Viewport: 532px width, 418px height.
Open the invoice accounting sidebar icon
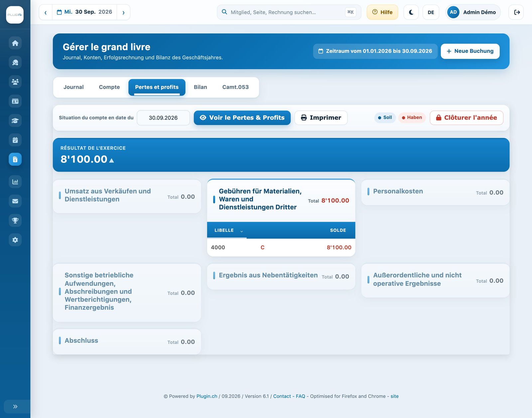pos(15,159)
